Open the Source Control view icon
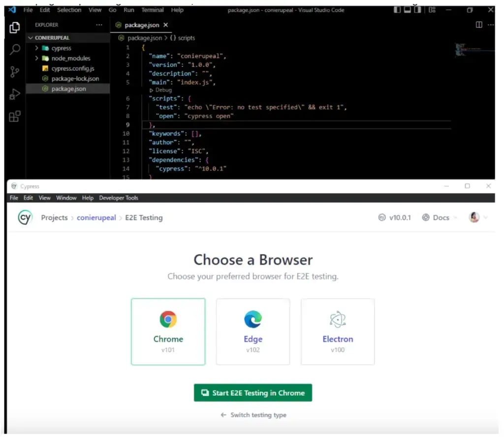 [x=15, y=72]
